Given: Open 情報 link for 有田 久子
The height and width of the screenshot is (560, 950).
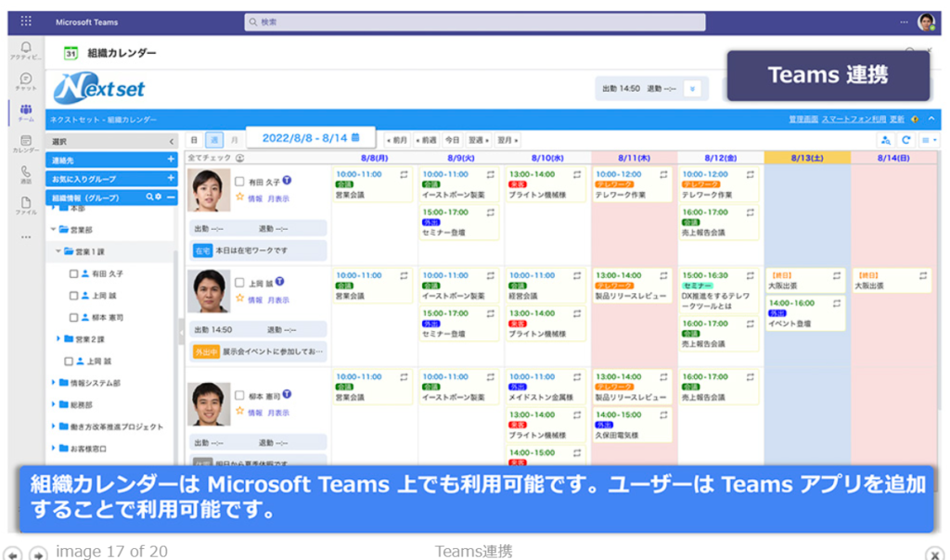Looking at the screenshot, I should (255, 198).
